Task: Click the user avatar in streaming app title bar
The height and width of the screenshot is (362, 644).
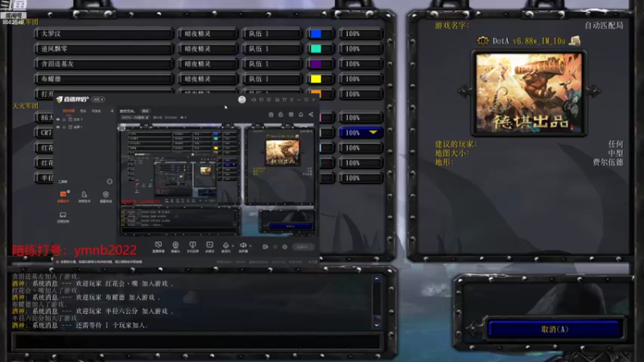Action: pos(242,99)
